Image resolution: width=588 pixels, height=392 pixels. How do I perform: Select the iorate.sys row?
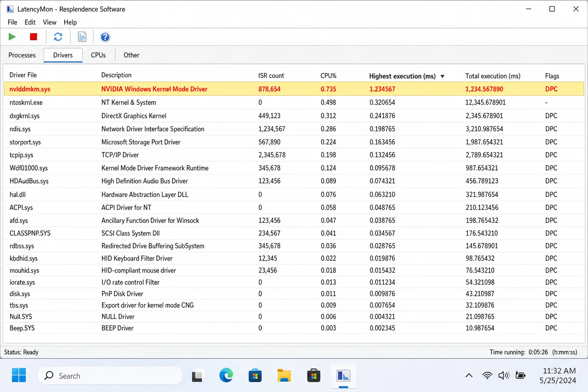click(294, 282)
